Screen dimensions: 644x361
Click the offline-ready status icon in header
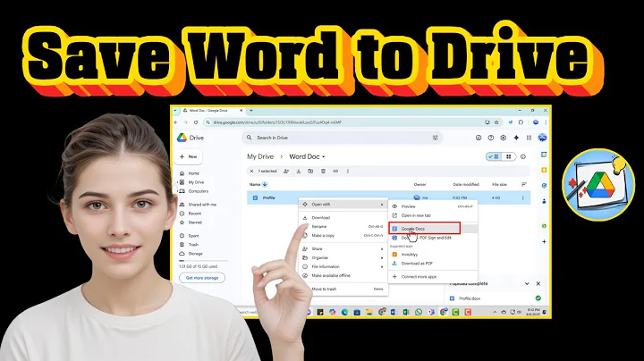[x=479, y=138]
